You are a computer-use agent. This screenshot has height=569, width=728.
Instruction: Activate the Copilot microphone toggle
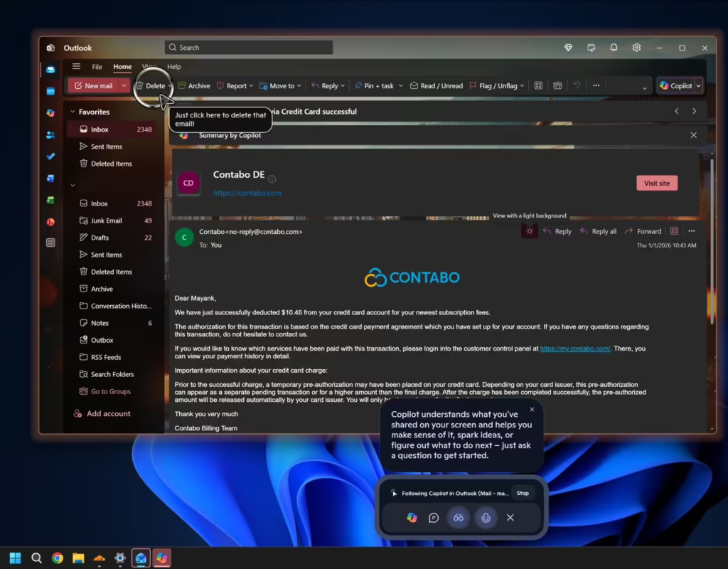pos(485,518)
